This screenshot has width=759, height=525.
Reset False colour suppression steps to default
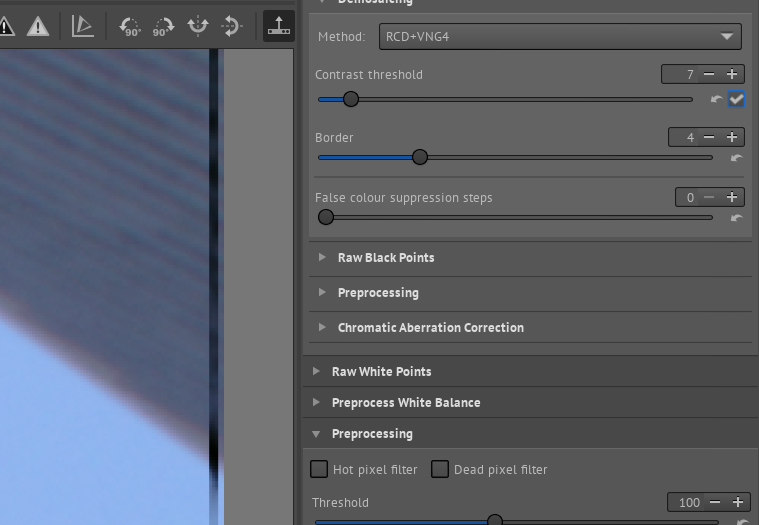(x=736, y=218)
